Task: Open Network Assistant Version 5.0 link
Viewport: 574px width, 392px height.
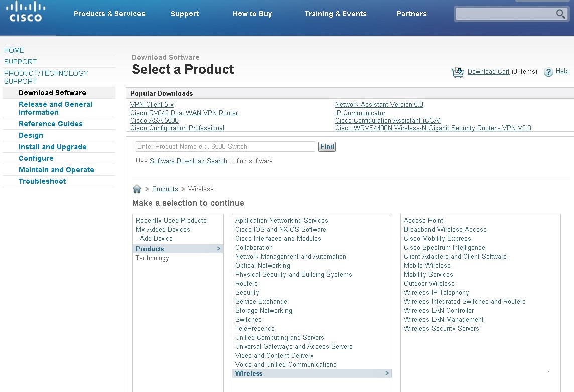Action: (x=379, y=105)
